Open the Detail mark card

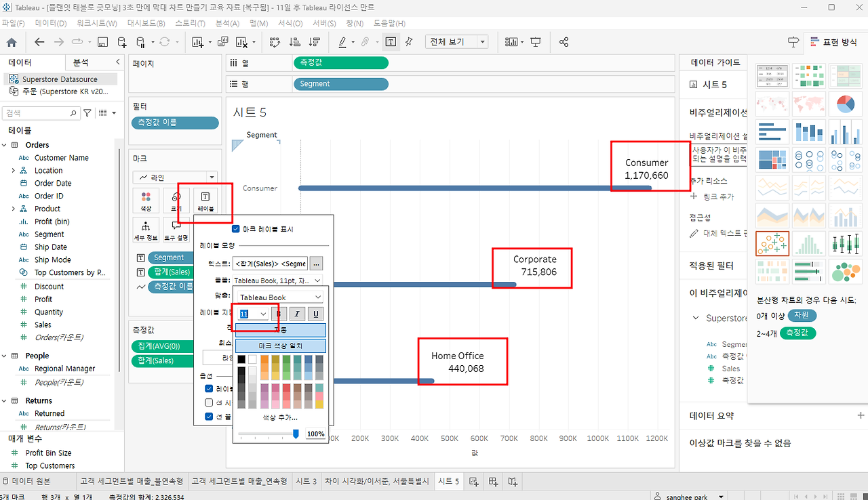(x=146, y=230)
